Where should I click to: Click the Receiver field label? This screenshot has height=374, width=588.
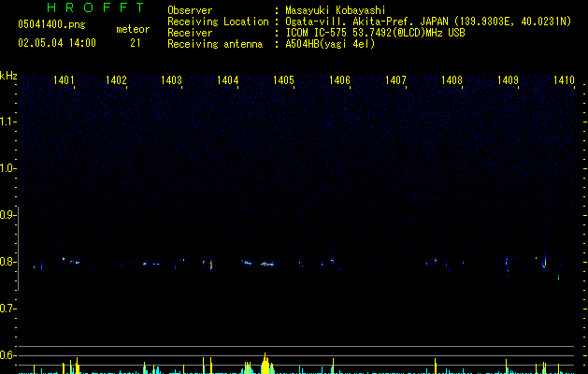190,33
